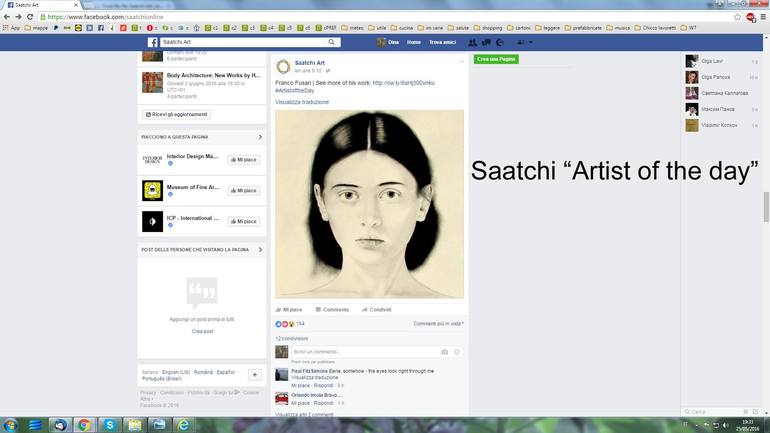Open the '12 condivisioni' link
Viewport: 770px width, 433px height.
292,339
